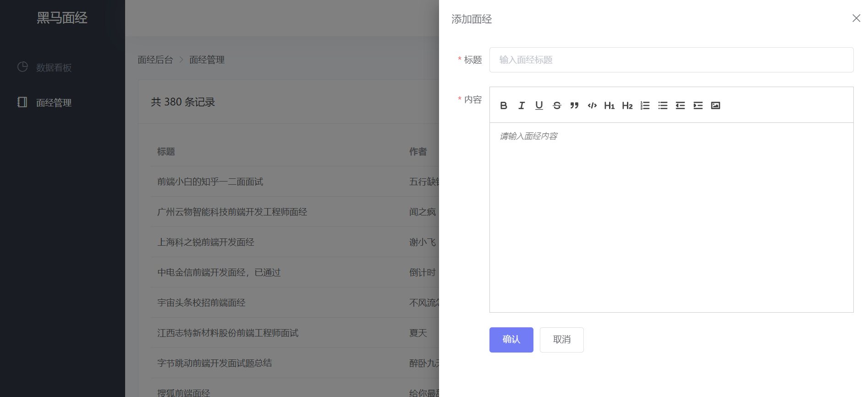Open 面经管理 in the sidebar
The width and height of the screenshot is (868, 397).
point(62,102)
